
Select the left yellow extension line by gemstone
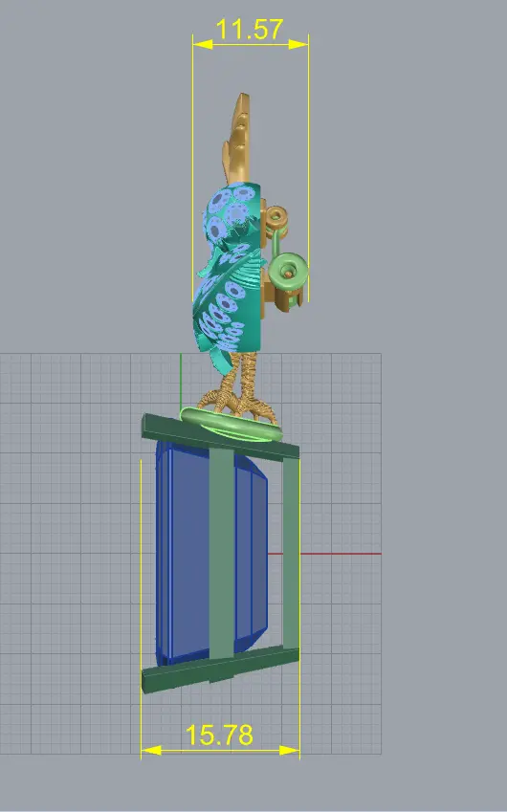[x=142, y=608]
